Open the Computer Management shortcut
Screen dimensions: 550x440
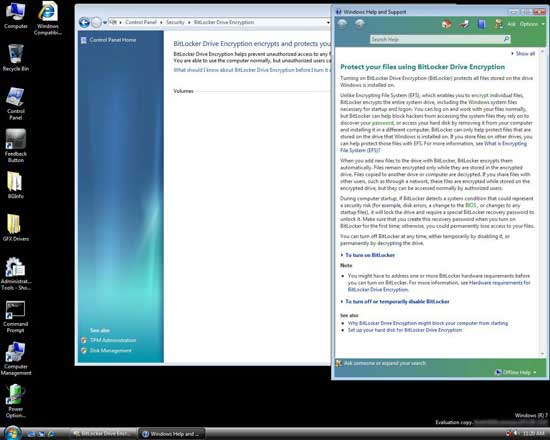(15, 359)
